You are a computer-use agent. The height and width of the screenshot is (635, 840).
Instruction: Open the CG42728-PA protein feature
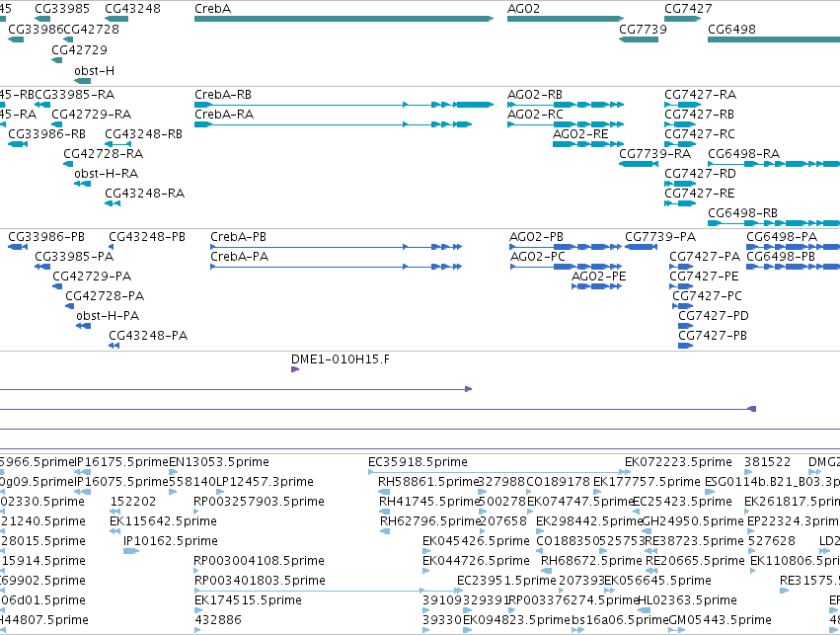click(70, 306)
